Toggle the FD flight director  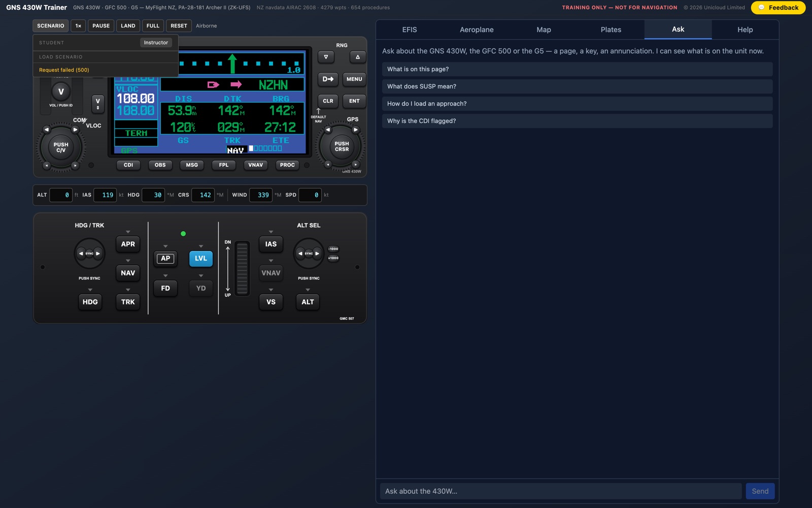165,288
